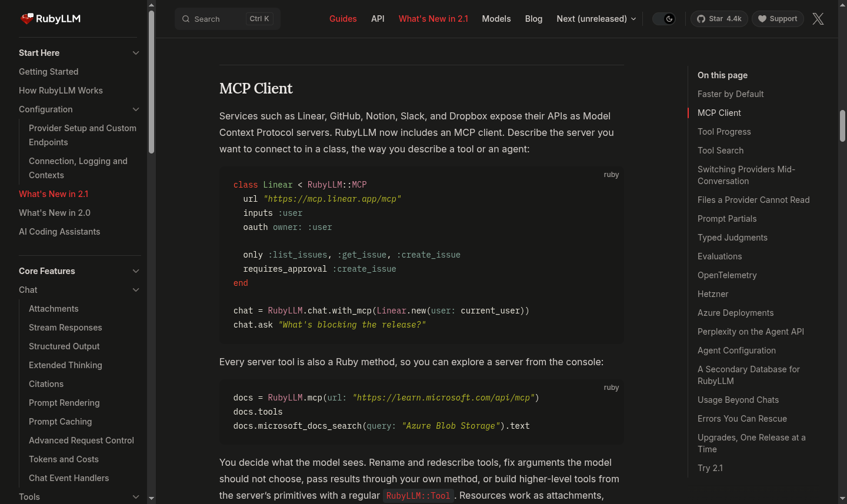Screen dimensions: 847x504
Task: Open the API nav item
Action: (378, 19)
